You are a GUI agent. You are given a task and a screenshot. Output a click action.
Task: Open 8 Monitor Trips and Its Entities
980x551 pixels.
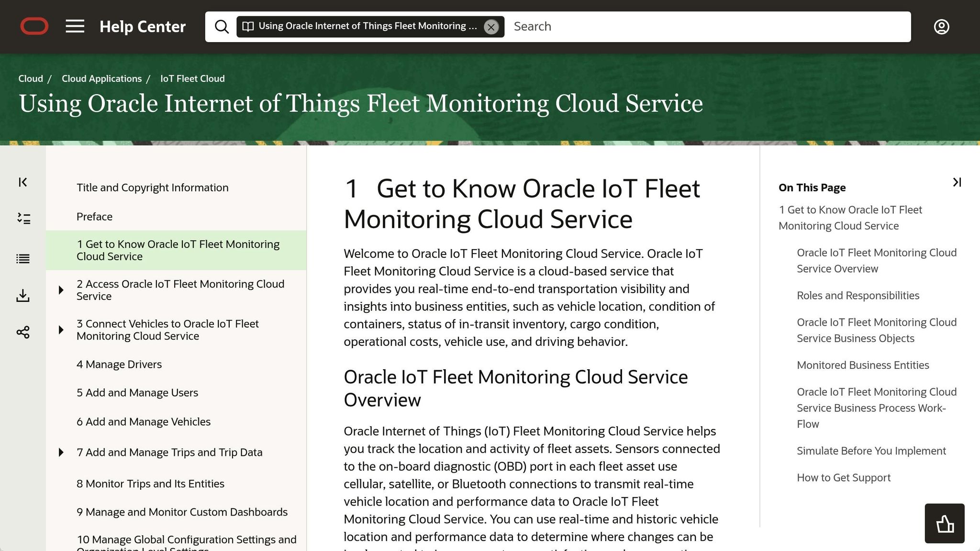150,484
